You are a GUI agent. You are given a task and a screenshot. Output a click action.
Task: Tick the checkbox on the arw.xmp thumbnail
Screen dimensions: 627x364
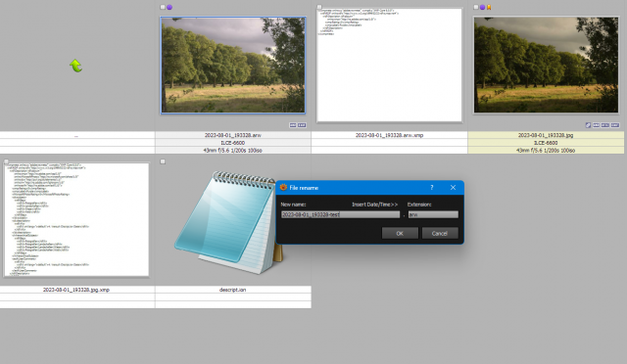[319, 7]
